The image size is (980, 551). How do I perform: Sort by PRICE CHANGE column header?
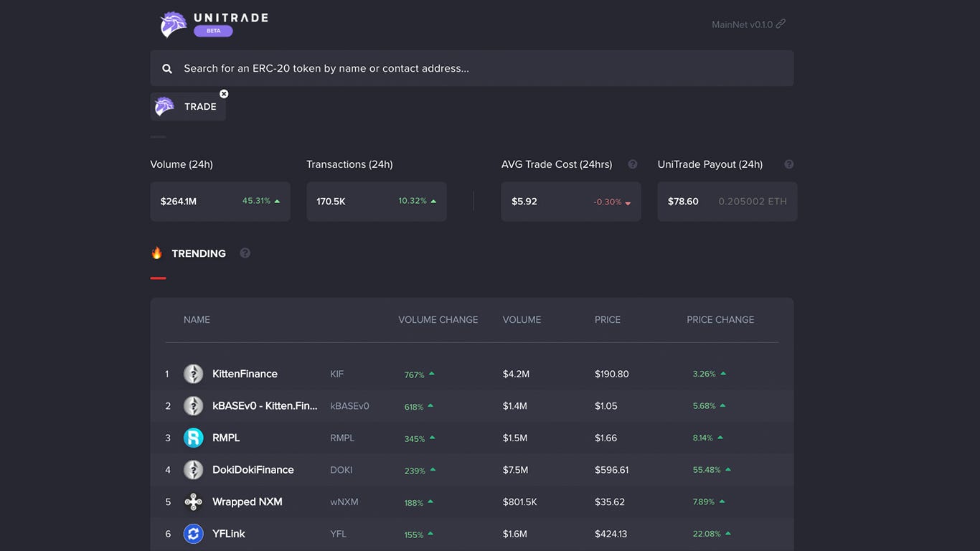tap(720, 320)
